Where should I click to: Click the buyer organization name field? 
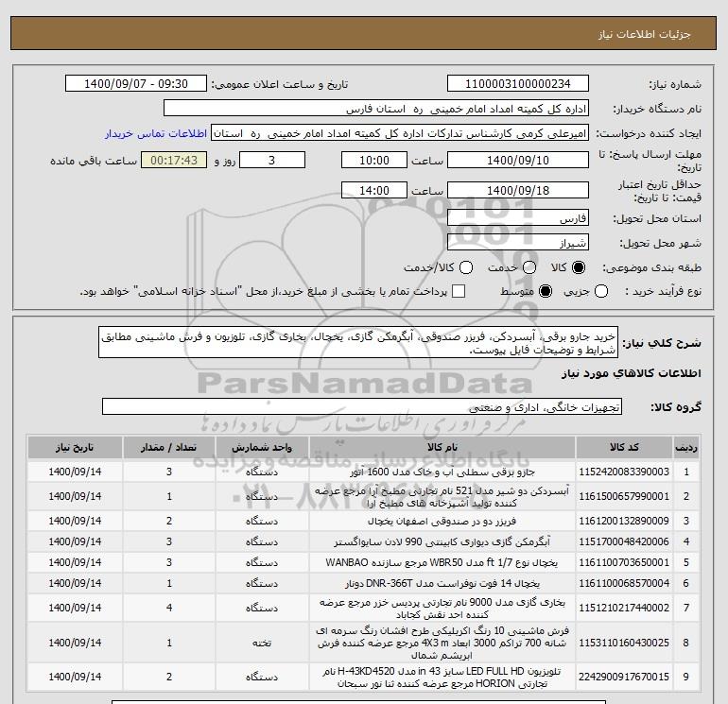(x=376, y=109)
